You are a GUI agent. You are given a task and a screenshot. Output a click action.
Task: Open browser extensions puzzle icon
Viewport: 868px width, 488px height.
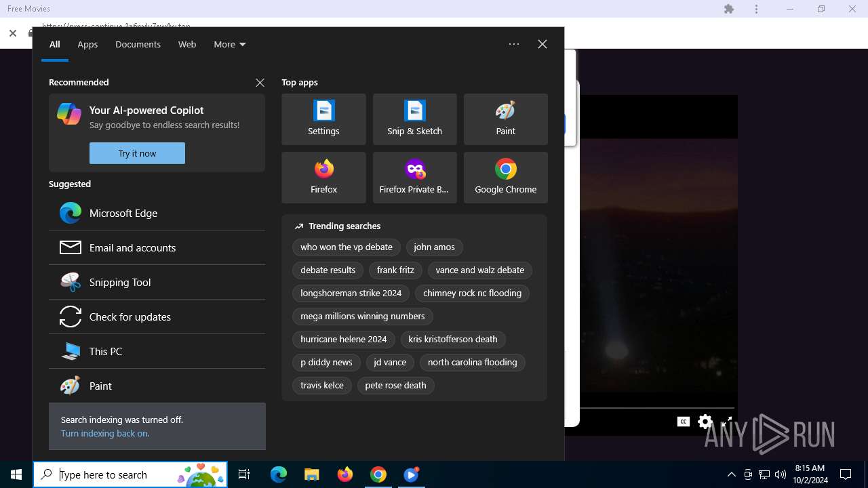click(729, 9)
